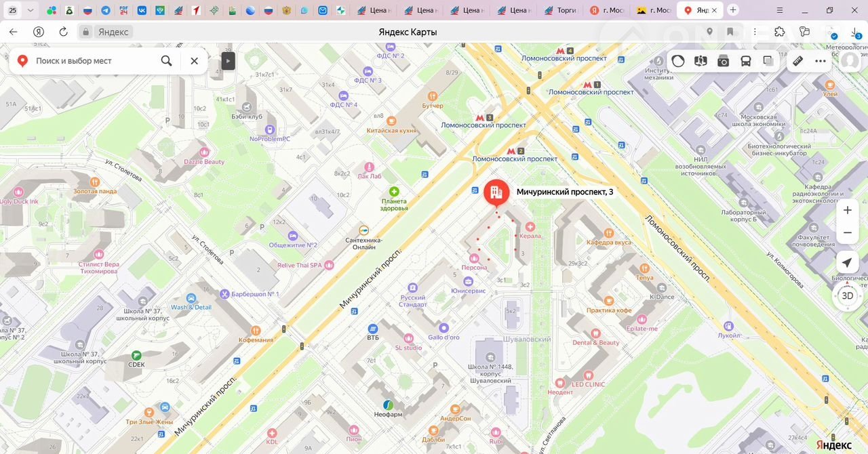Image resolution: width=868 pixels, height=454 pixels.
Task: Click the ruler distance measurement tool
Action: click(x=797, y=61)
